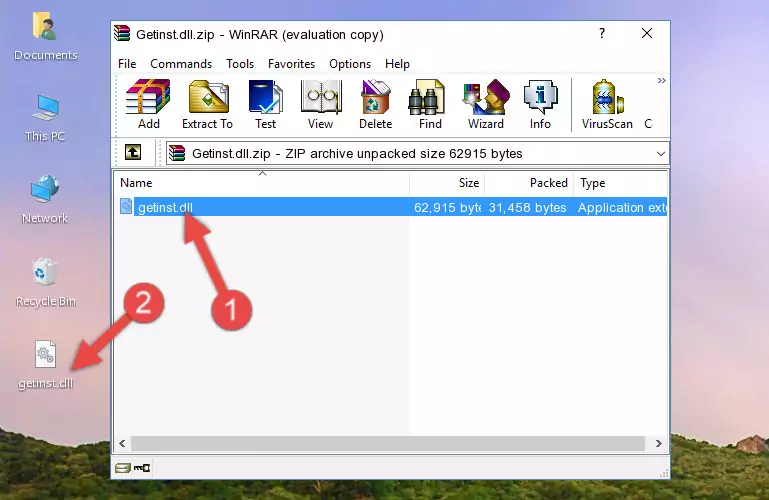
Task: Sort by the Name column header
Action: (x=262, y=183)
